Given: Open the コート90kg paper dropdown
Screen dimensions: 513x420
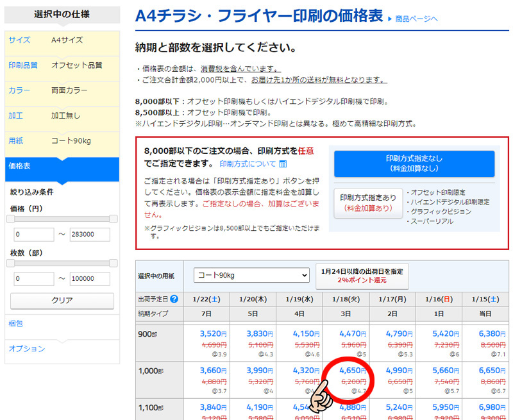Looking at the screenshot, I should [251, 276].
